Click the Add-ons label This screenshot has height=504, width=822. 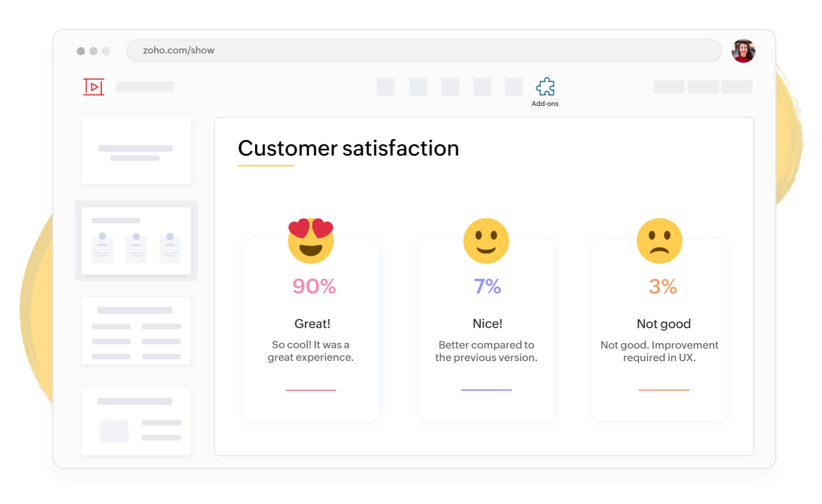point(545,103)
